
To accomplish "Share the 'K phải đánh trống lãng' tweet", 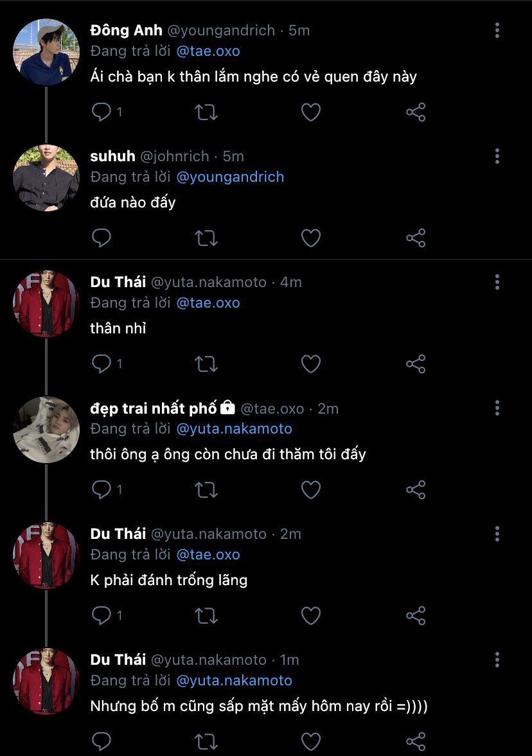I will pos(416,616).
